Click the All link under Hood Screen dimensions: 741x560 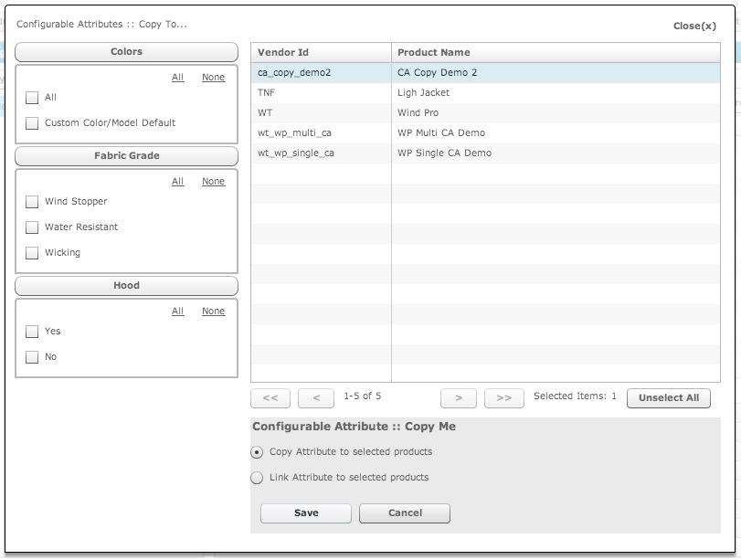pos(176,311)
